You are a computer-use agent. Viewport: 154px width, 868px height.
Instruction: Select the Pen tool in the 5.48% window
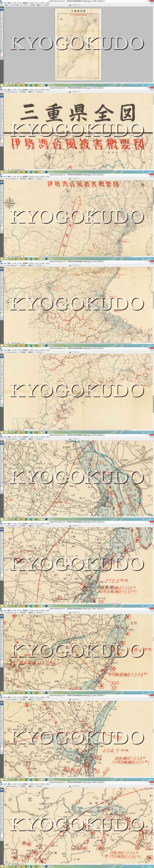2,37
